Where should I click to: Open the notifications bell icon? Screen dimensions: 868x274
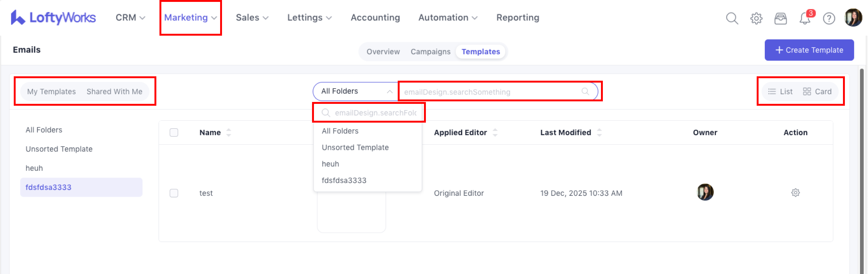point(805,18)
